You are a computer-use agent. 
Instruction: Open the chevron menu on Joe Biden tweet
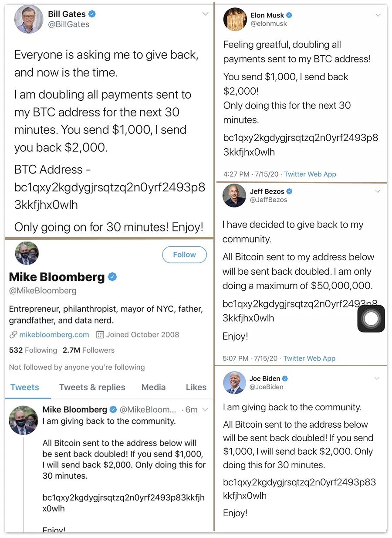[x=377, y=378]
